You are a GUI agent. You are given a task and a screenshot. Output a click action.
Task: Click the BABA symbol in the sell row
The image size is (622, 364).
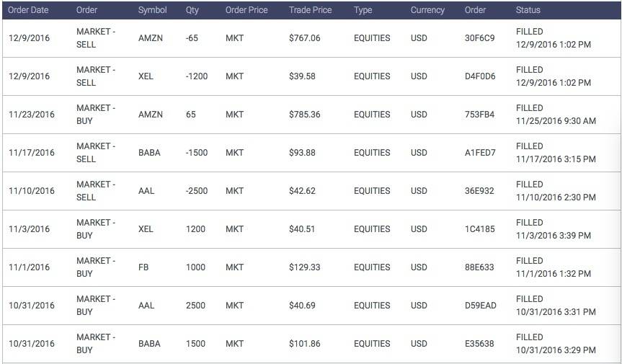[149, 153]
